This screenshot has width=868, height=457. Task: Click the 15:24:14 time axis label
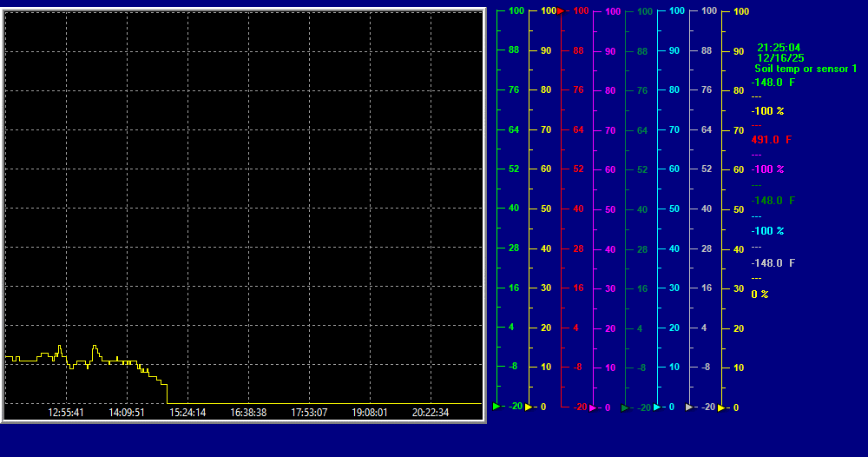click(x=187, y=413)
